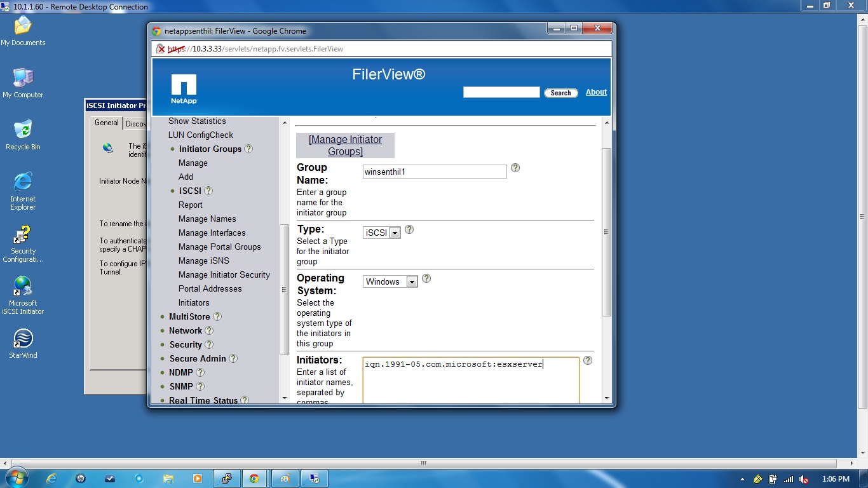Screen dimensions: 868x488
Task: Open Manage under Initiator Groups
Action: pyautogui.click(x=193, y=163)
